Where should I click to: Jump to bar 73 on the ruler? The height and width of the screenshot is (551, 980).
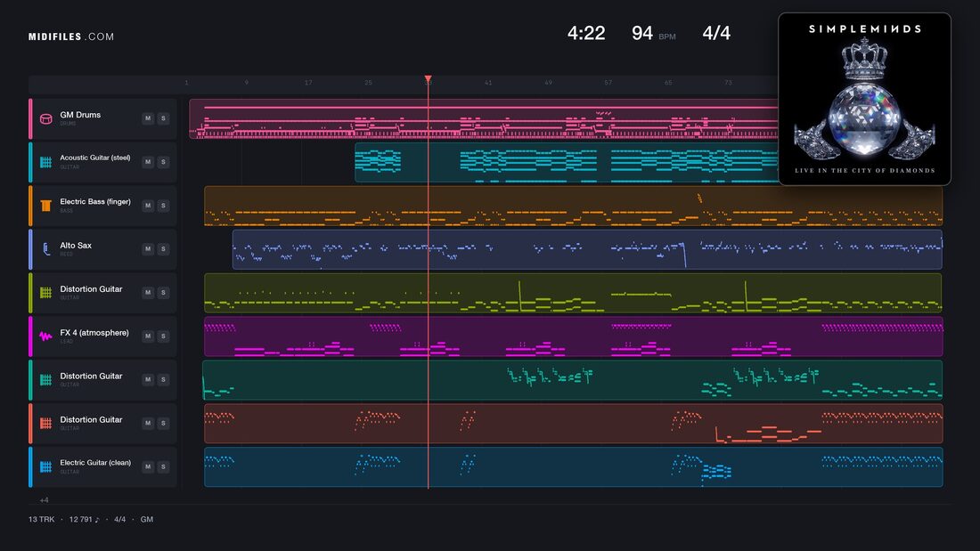pyautogui.click(x=728, y=83)
